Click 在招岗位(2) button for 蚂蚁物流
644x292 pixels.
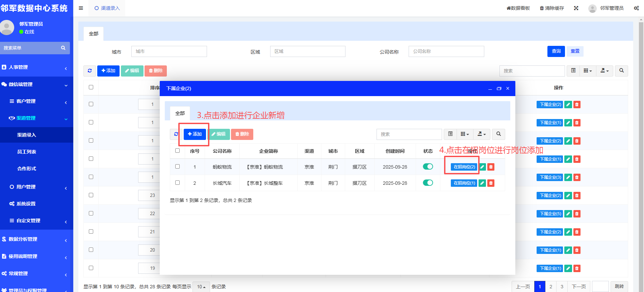click(x=464, y=167)
